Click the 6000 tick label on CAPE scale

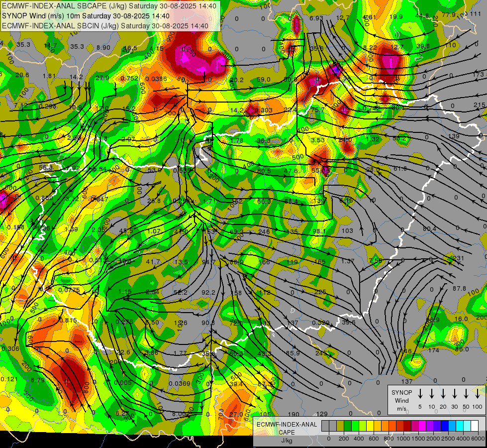[x=478, y=439]
